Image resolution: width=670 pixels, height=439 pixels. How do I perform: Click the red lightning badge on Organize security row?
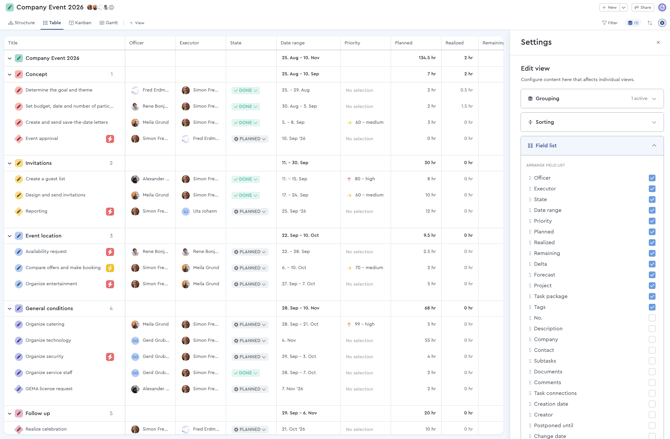tap(110, 357)
